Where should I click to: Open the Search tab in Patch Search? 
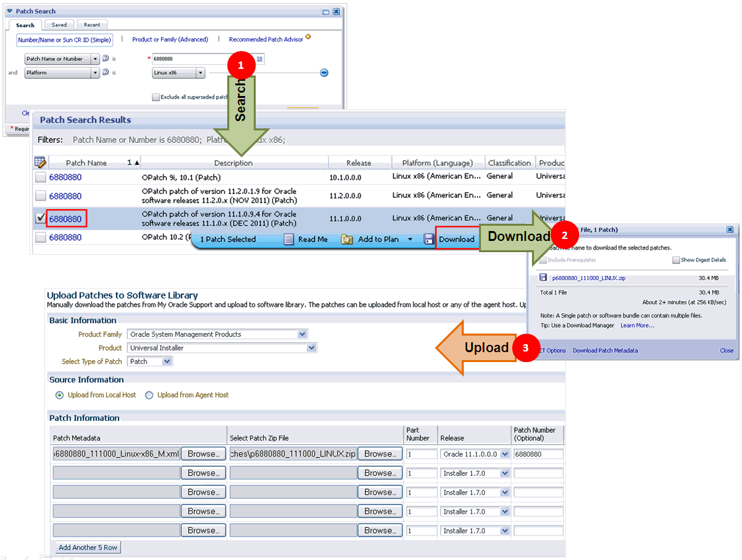click(x=25, y=25)
